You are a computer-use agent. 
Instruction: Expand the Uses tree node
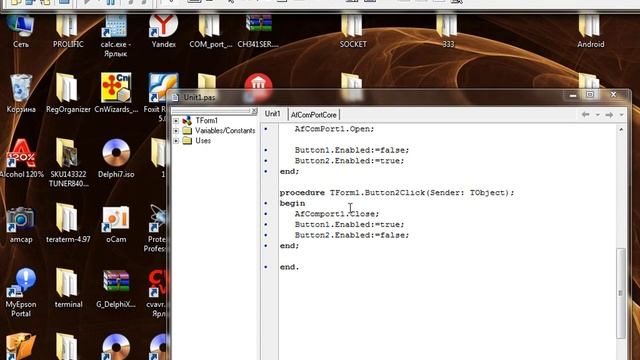click(176, 141)
